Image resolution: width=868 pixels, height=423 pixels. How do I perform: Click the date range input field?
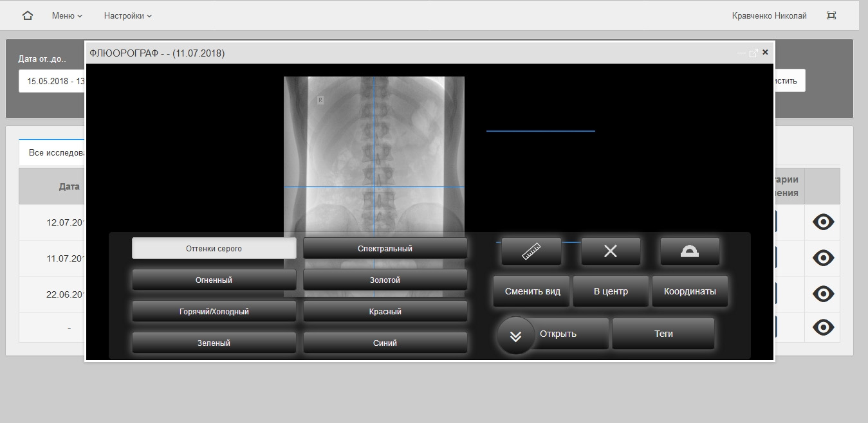[53, 82]
